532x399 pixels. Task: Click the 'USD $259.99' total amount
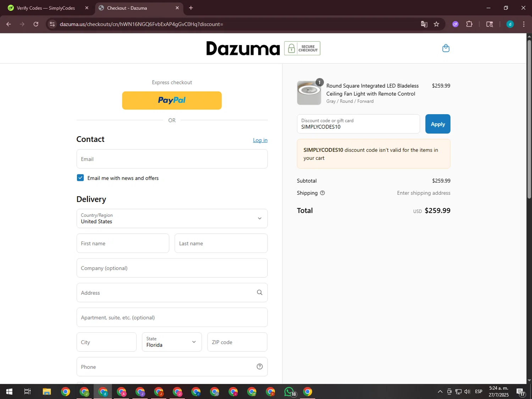(x=432, y=211)
